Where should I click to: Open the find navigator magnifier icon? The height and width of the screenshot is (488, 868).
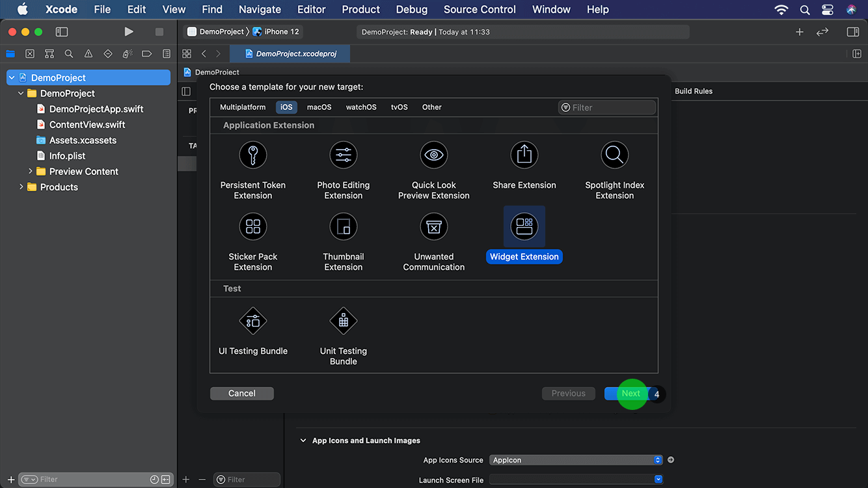pos(69,54)
